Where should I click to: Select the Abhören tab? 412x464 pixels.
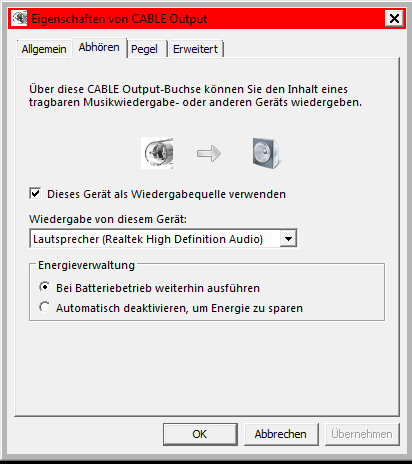click(99, 48)
